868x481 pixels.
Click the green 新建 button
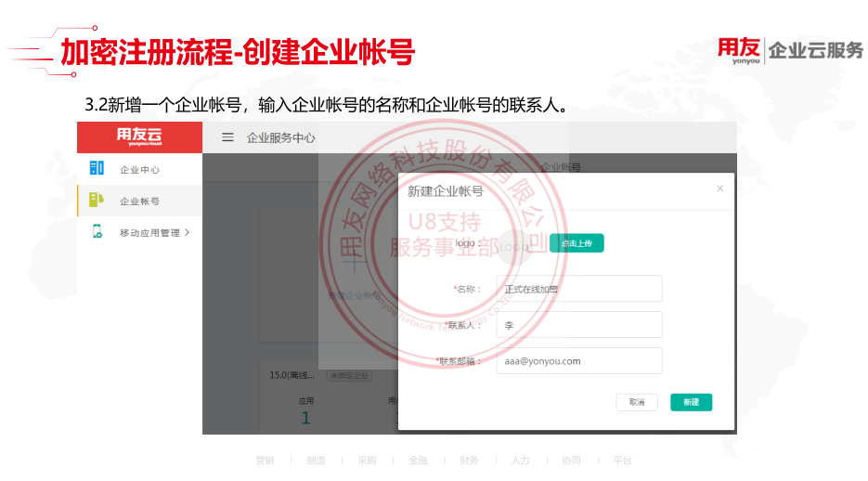pyautogui.click(x=691, y=402)
